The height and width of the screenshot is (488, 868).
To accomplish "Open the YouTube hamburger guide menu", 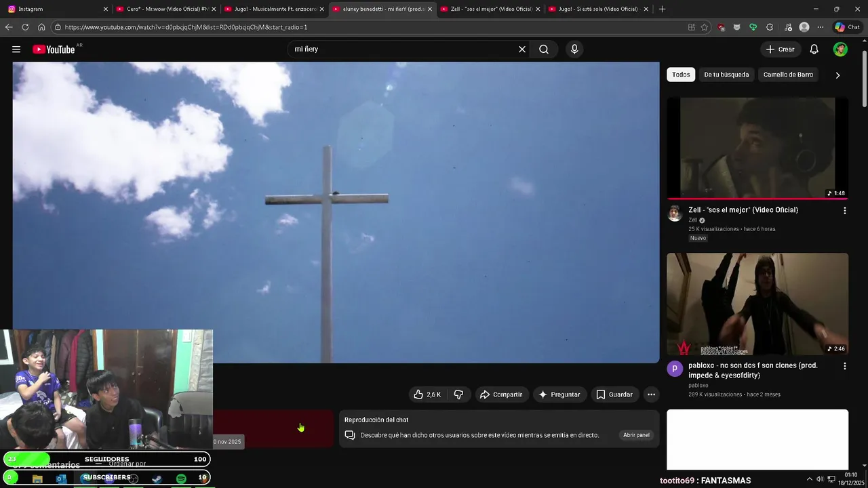I will (x=16, y=49).
